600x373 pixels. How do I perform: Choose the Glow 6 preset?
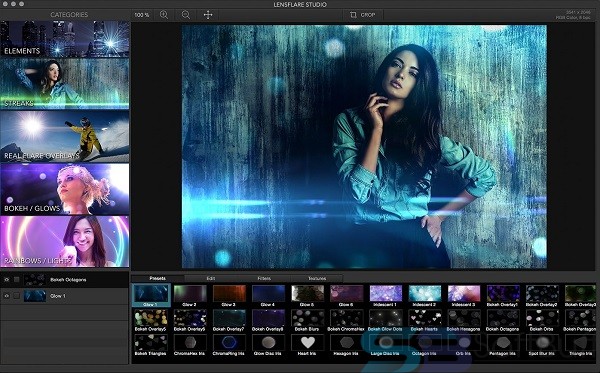tap(346, 296)
